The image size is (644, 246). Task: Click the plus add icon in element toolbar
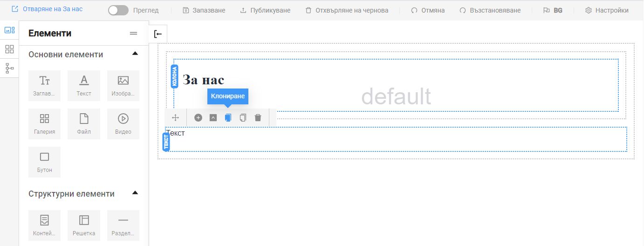coord(198,118)
